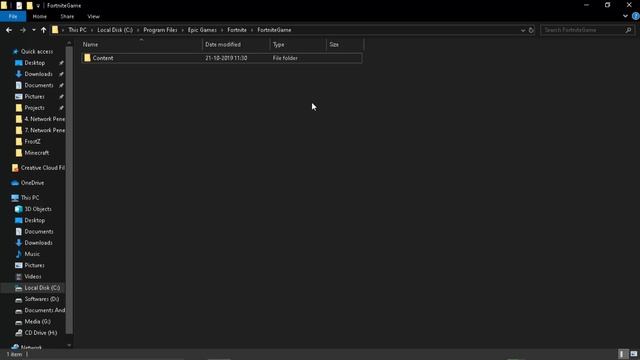
Task: Open pinned Desktop under Quick access
Action: coord(35,63)
